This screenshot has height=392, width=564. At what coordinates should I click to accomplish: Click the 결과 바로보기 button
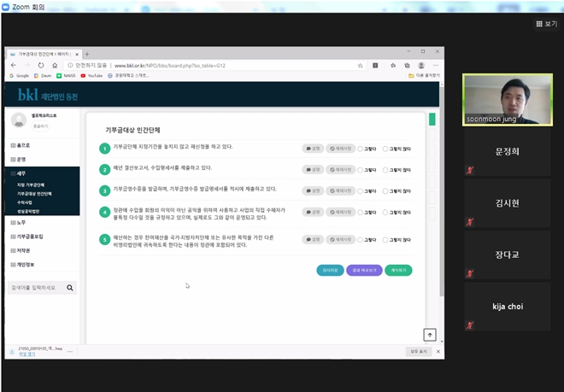pos(364,270)
